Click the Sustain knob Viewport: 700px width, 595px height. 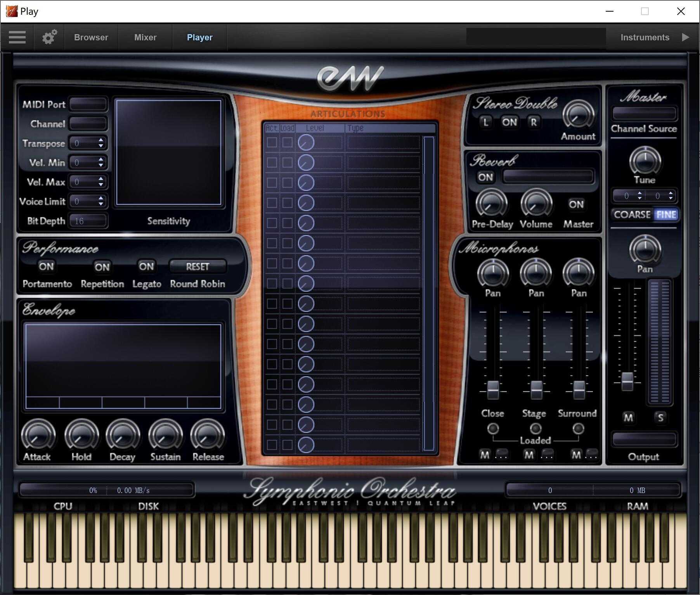click(165, 436)
